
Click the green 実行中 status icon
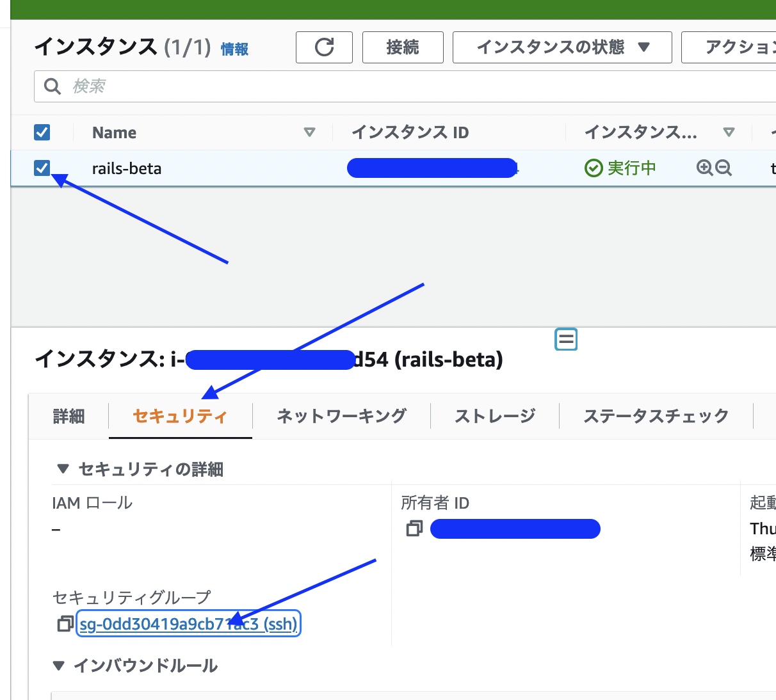click(x=593, y=168)
